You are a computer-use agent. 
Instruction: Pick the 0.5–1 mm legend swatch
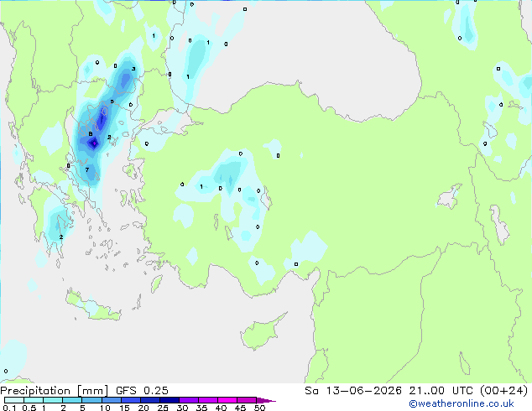coord(34,400)
